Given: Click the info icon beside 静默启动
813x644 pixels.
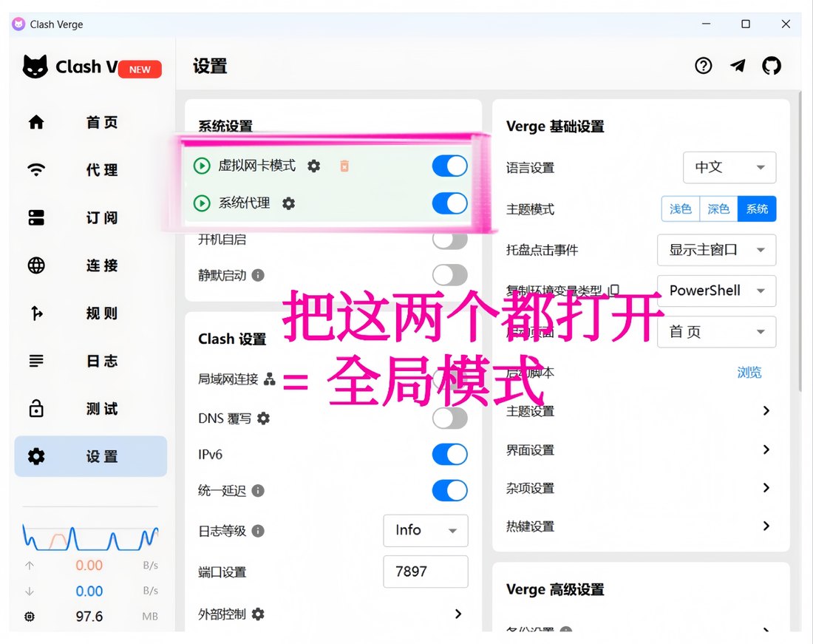Looking at the screenshot, I should (258, 275).
